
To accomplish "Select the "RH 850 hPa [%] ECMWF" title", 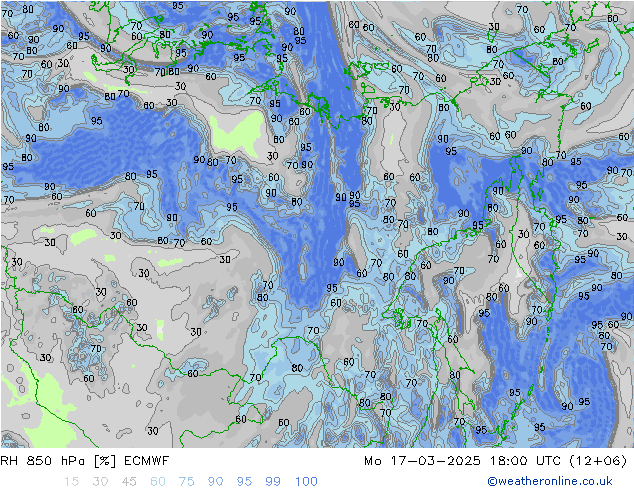I will pos(85,461).
